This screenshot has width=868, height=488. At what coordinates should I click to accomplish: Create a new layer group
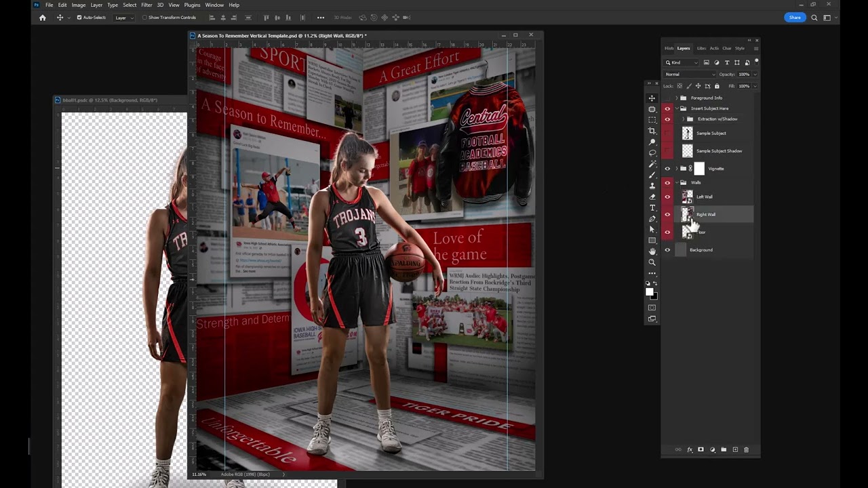coord(724,449)
